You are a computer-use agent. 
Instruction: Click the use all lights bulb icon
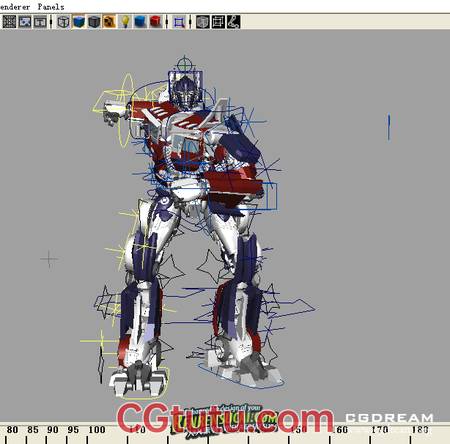click(x=125, y=22)
